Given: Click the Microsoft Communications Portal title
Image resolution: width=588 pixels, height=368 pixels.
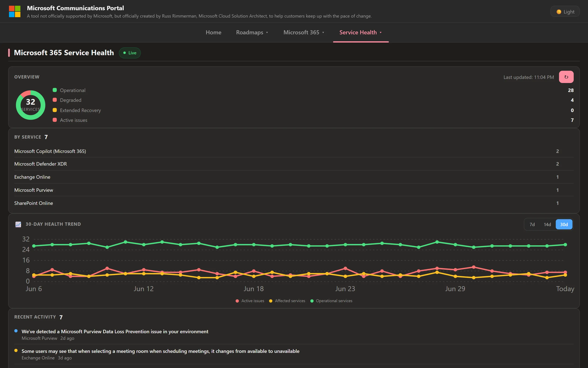Looking at the screenshot, I should pos(75,8).
